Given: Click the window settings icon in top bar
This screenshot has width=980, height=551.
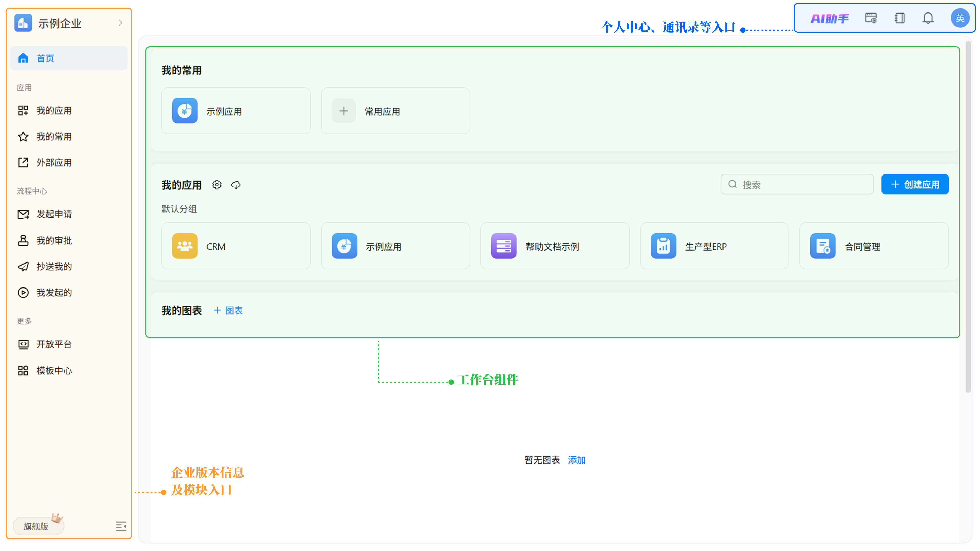Looking at the screenshot, I should click(x=871, y=18).
